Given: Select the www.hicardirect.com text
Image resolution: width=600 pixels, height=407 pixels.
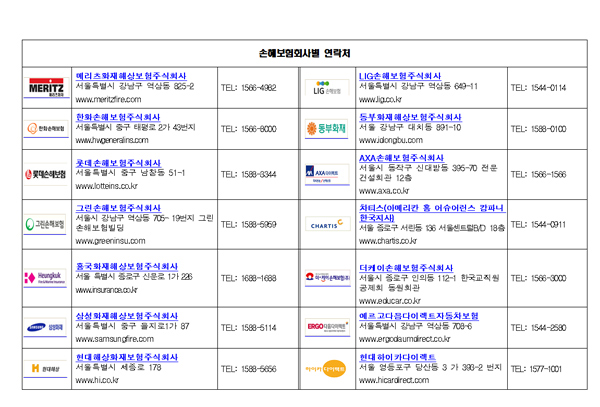Looking at the screenshot, I should 394,381.
